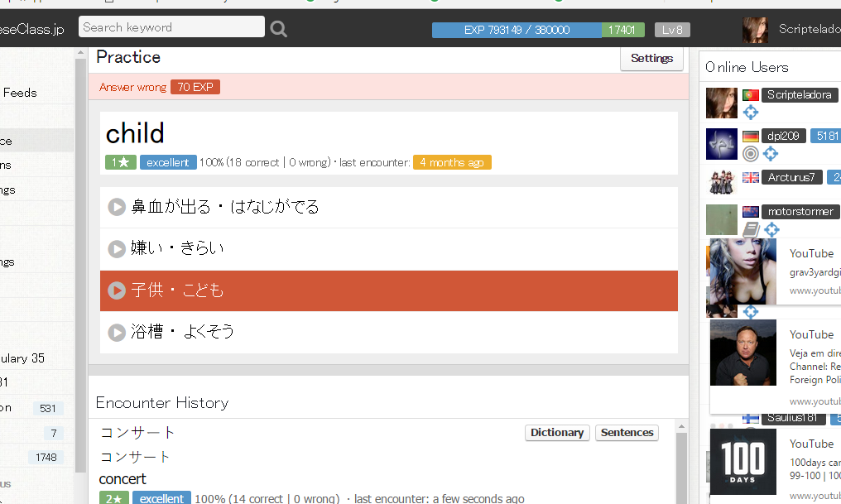The height and width of the screenshot is (504, 841).
Task: Play audio for 子供・こども answer
Action: [117, 290]
